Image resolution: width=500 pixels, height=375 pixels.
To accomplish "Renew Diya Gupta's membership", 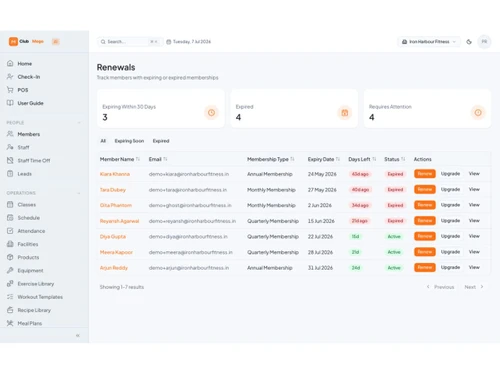I will coord(425,236).
